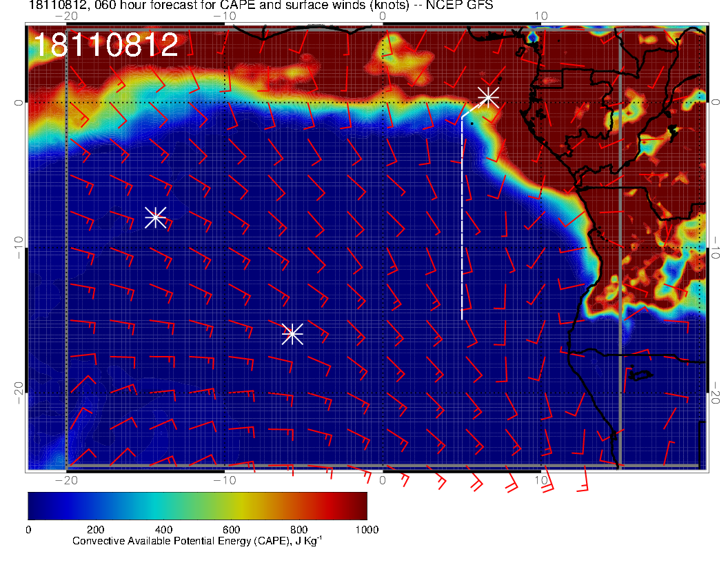Click the -10 longitude label on the bottom axis
Screen dimensions: 728x563
point(224,480)
